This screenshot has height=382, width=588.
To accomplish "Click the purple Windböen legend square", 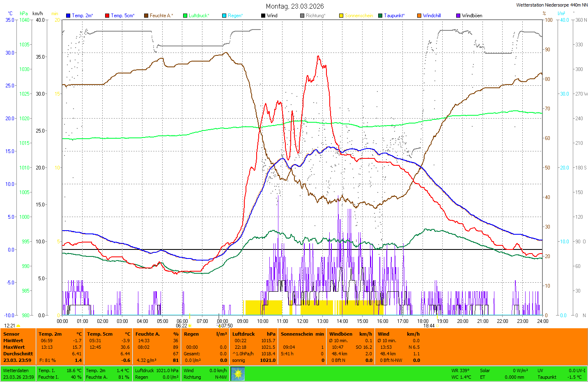I will tap(458, 16).
